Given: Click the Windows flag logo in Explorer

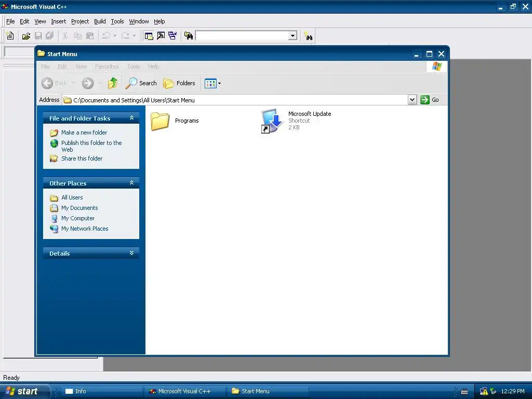Looking at the screenshot, I should pyautogui.click(x=436, y=66).
